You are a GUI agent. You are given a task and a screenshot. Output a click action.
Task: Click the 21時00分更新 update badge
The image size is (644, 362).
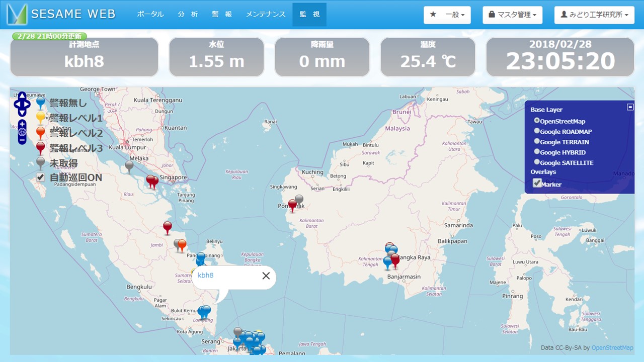coord(49,36)
